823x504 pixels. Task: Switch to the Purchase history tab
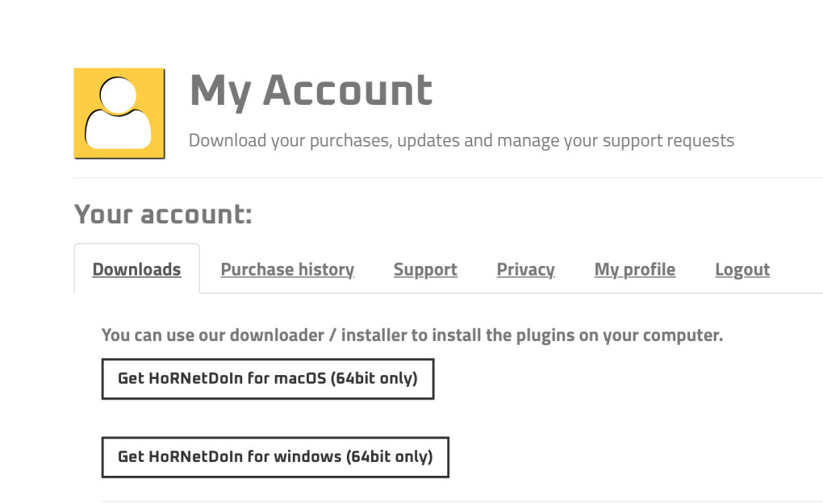287,269
